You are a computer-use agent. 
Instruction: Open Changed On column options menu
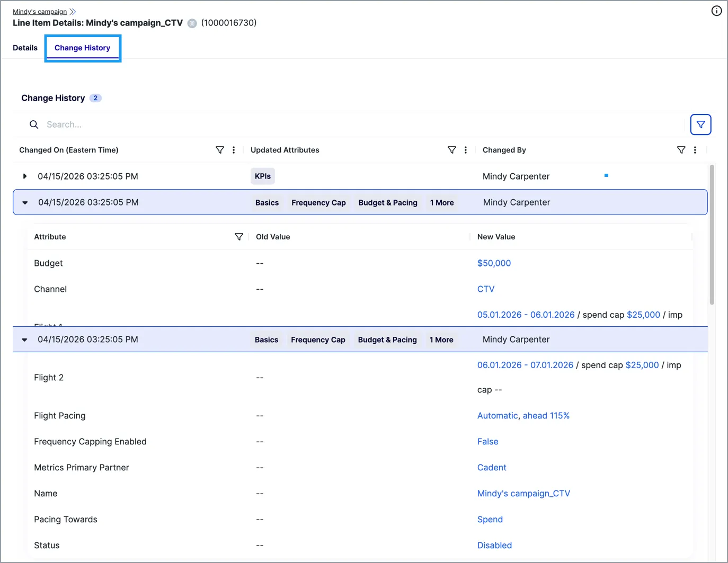click(x=234, y=150)
